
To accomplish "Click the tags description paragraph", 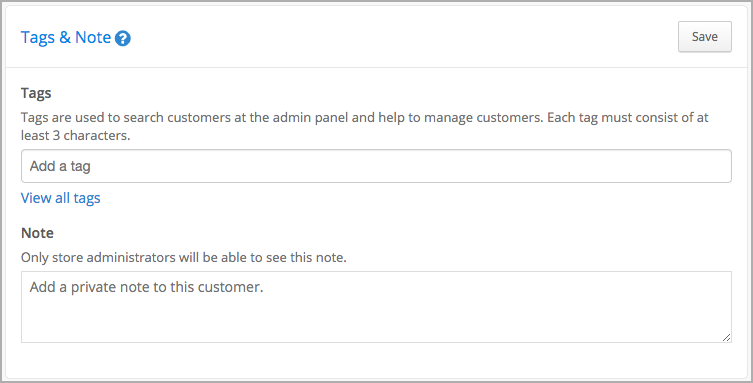I will [x=365, y=126].
